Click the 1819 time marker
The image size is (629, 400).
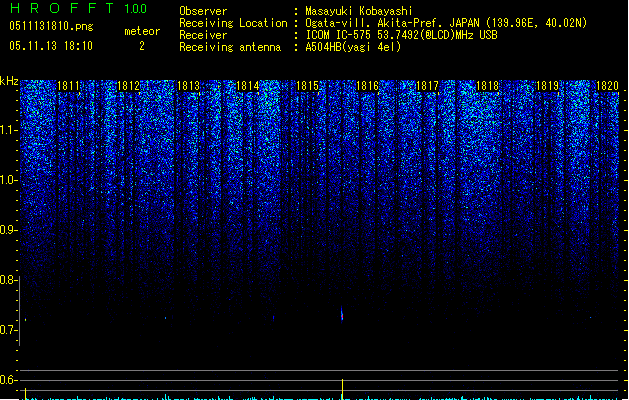click(548, 86)
